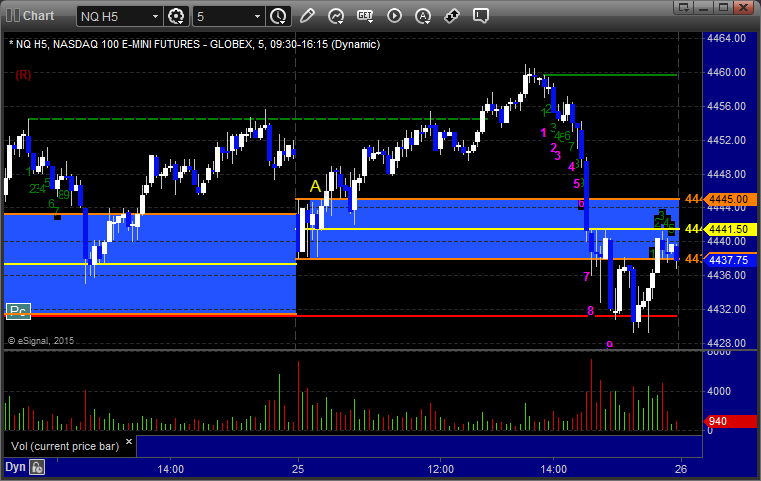The image size is (761, 481).
Task: Click the symbol link arrows icon
Action: (452, 16)
